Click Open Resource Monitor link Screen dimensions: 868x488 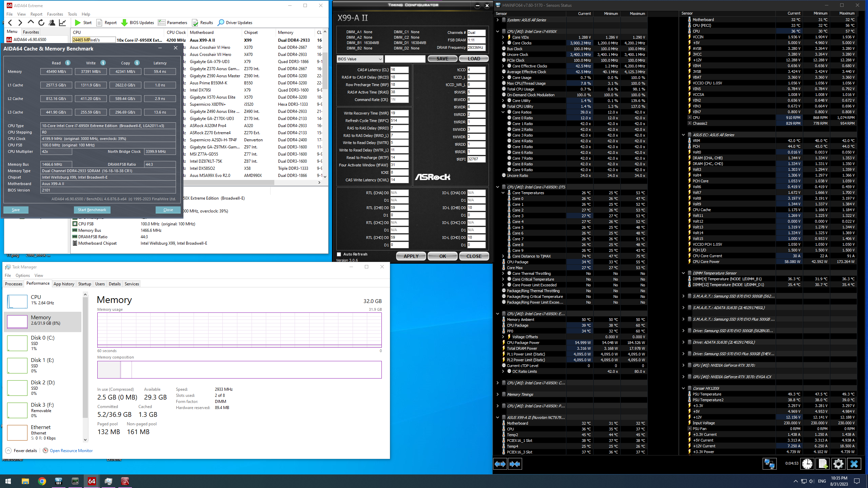point(71,451)
